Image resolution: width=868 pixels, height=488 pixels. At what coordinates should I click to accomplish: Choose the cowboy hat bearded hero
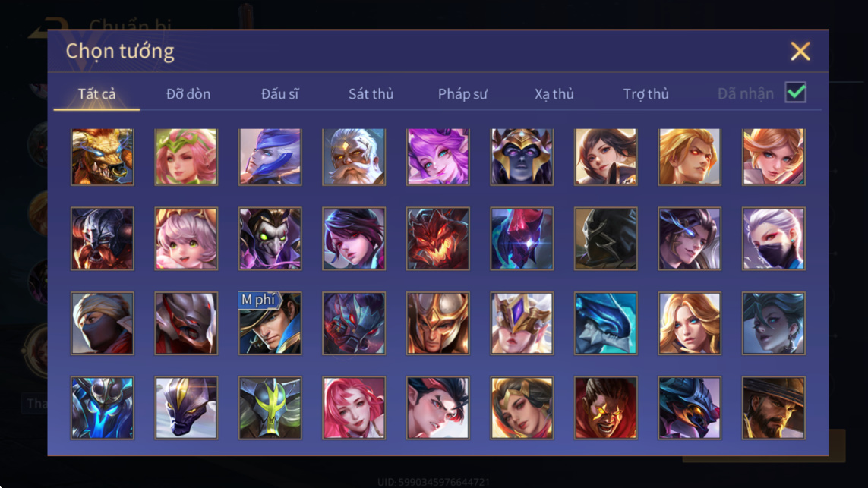pos(773,408)
